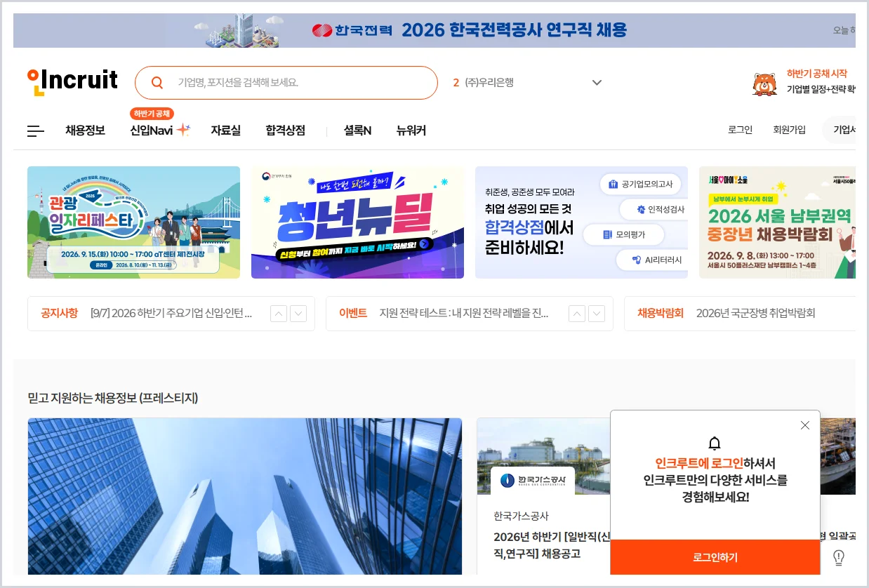Open notice 2026 하반기 주요기업 신입·인턴
The image size is (869, 588).
click(171, 314)
